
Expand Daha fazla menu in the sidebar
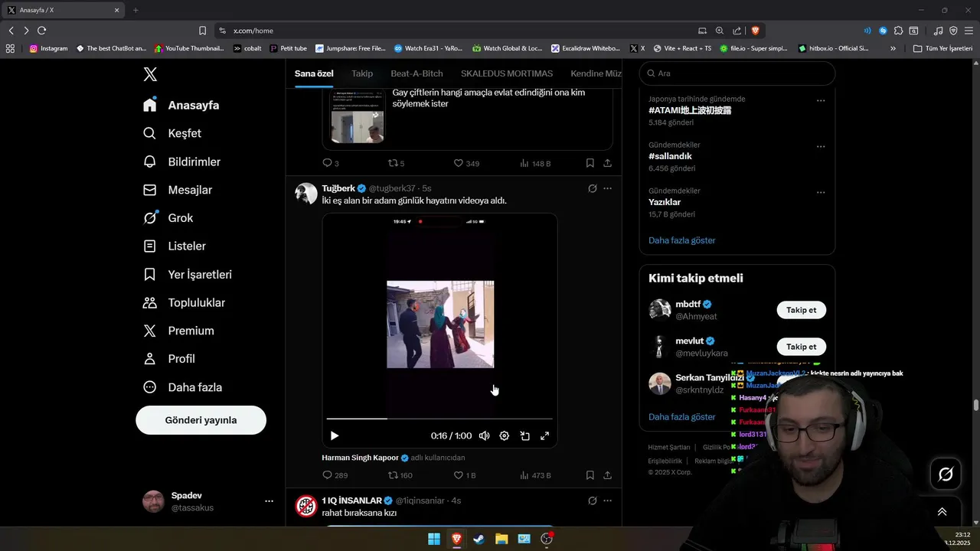(x=183, y=387)
